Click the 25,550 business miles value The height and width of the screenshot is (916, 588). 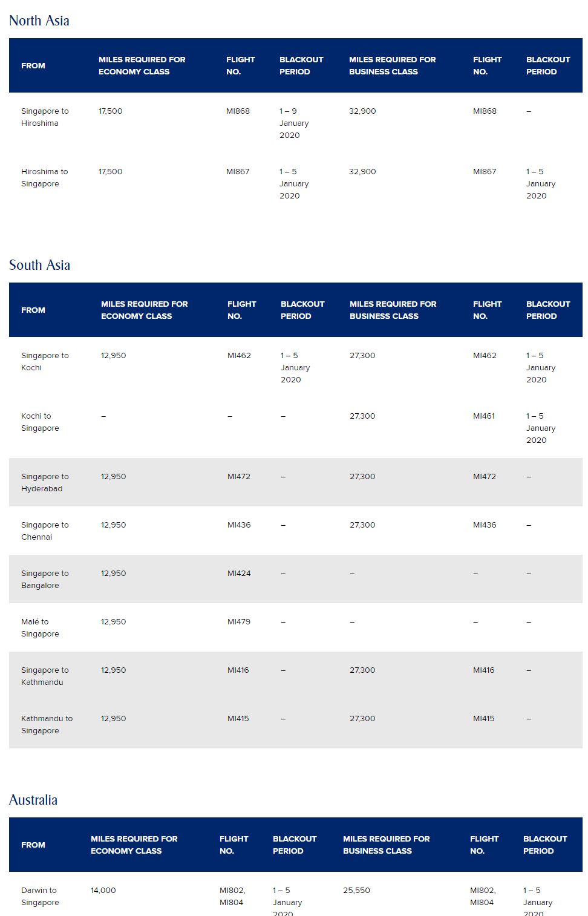[356, 890]
